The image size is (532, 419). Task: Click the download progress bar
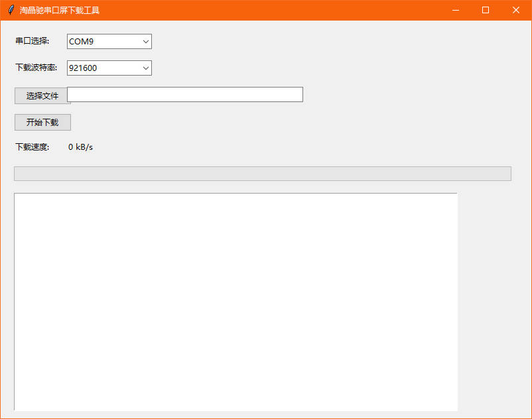tap(262, 173)
